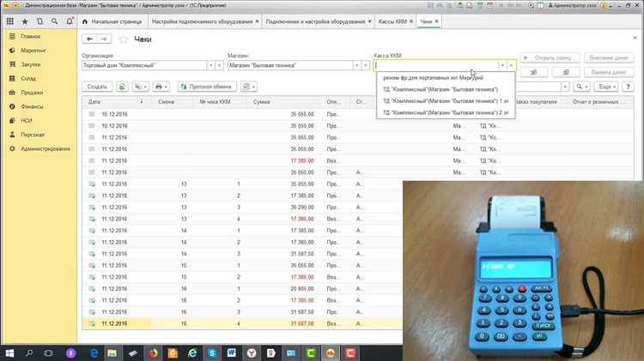Select ТД Комплексный (Магазин Бытовая техника) 2 option
Viewport: 644px width, 361px height.
coord(446,112)
